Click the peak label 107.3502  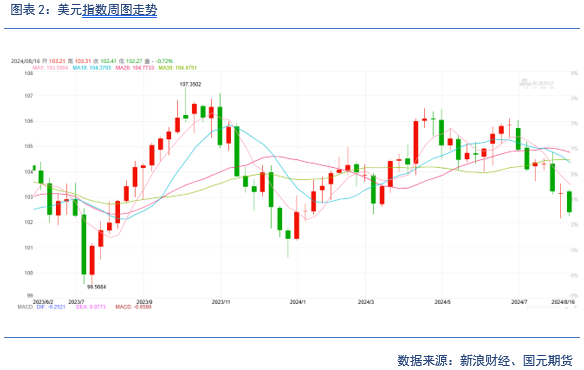(x=190, y=84)
